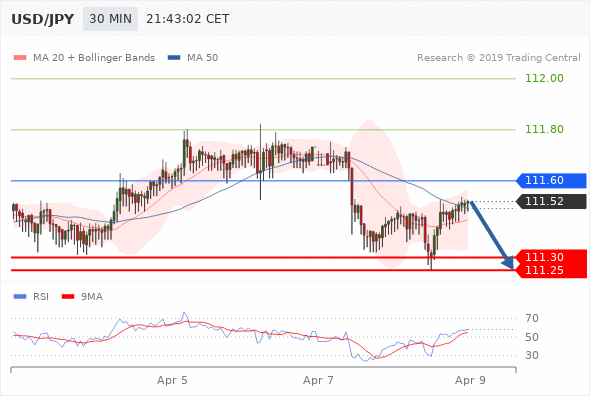Click the 9MA legend label
The height and width of the screenshot is (400, 590).
[x=92, y=297]
